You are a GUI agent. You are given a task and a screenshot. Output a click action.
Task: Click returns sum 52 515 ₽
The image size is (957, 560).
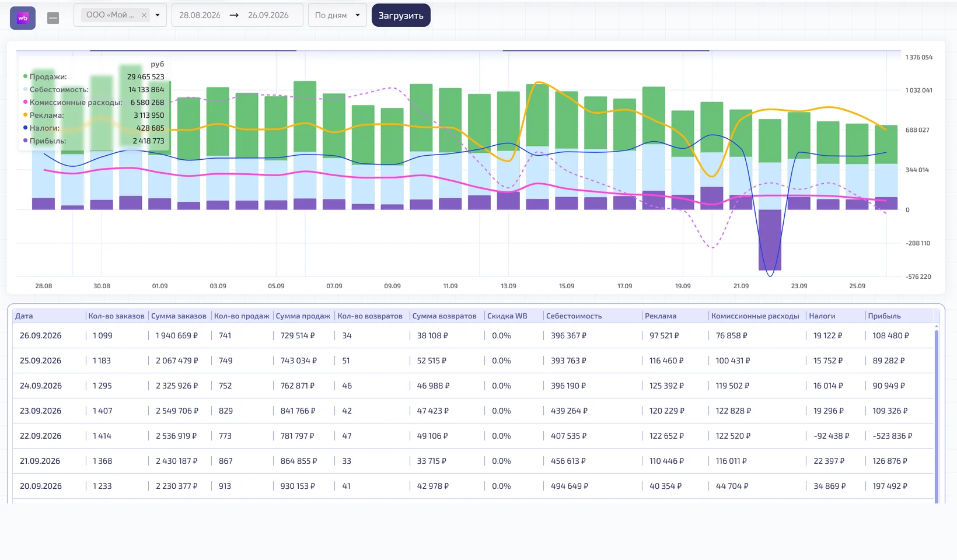[x=432, y=360]
